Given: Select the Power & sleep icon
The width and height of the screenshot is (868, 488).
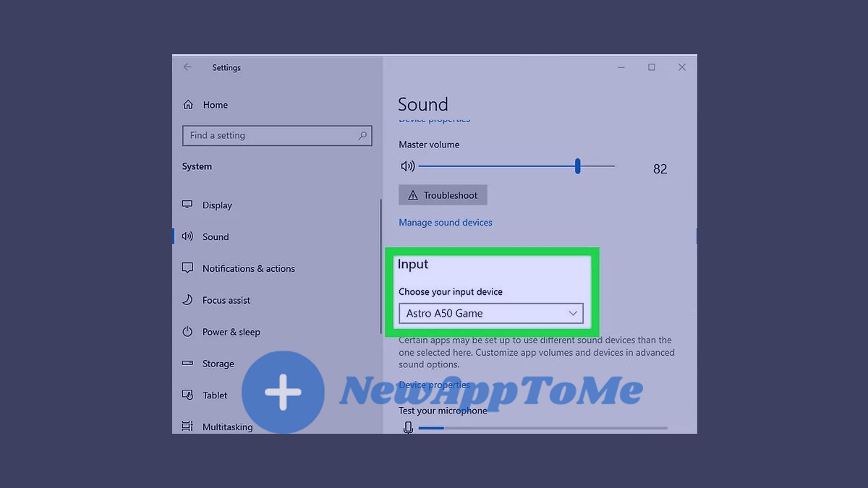Looking at the screenshot, I should [x=188, y=332].
